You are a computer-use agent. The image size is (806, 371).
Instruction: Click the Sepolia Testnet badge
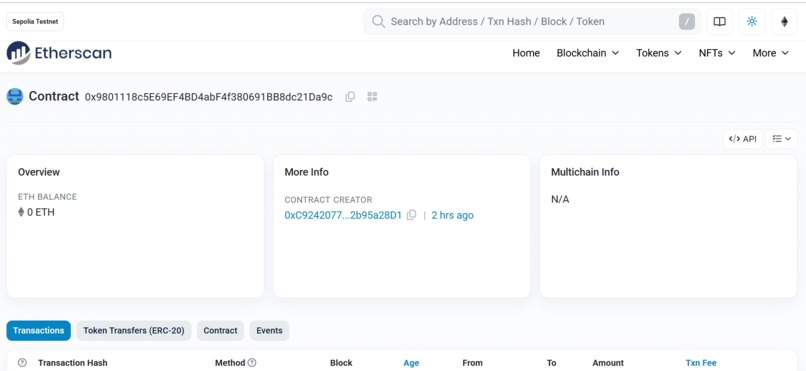[x=35, y=22]
